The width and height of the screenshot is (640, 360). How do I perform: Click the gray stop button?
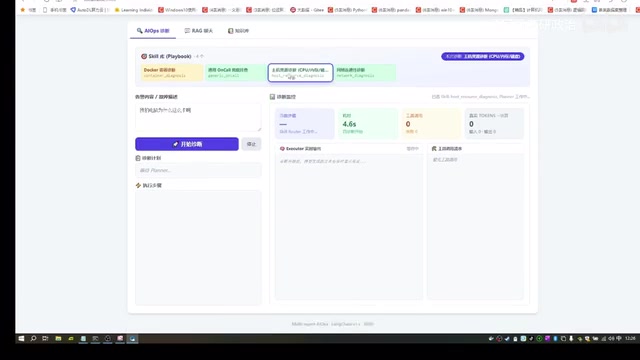(x=251, y=144)
